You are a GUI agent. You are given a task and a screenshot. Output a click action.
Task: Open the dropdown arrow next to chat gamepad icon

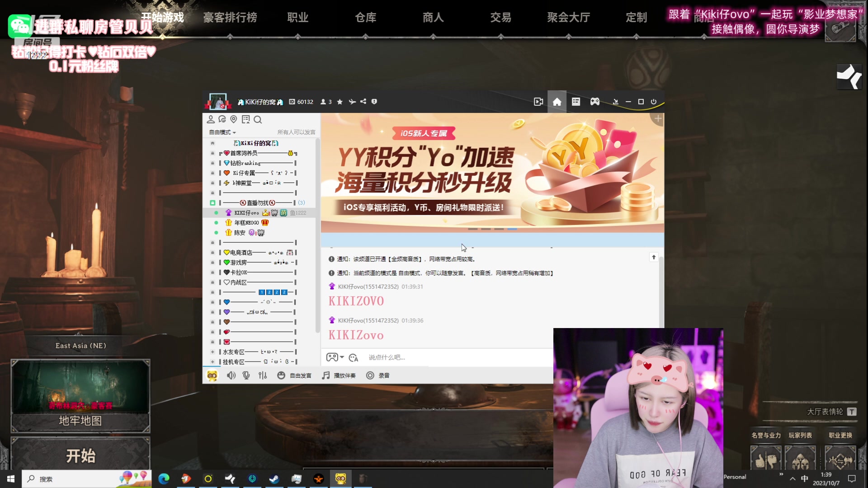342,357
